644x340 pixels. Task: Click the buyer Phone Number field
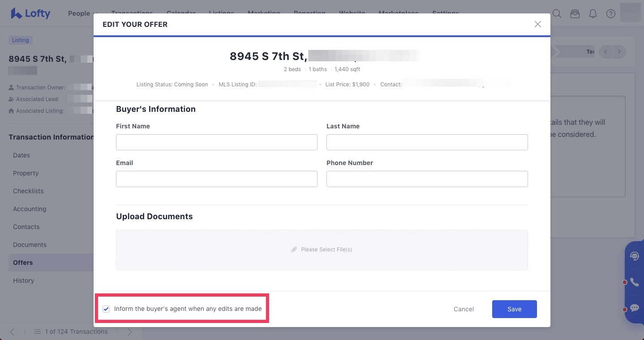tap(427, 179)
